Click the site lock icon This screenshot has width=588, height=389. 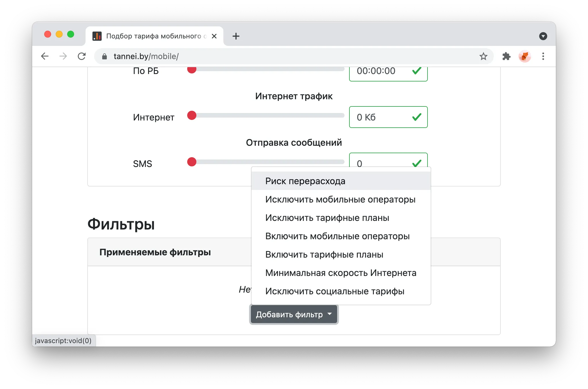point(105,57)
